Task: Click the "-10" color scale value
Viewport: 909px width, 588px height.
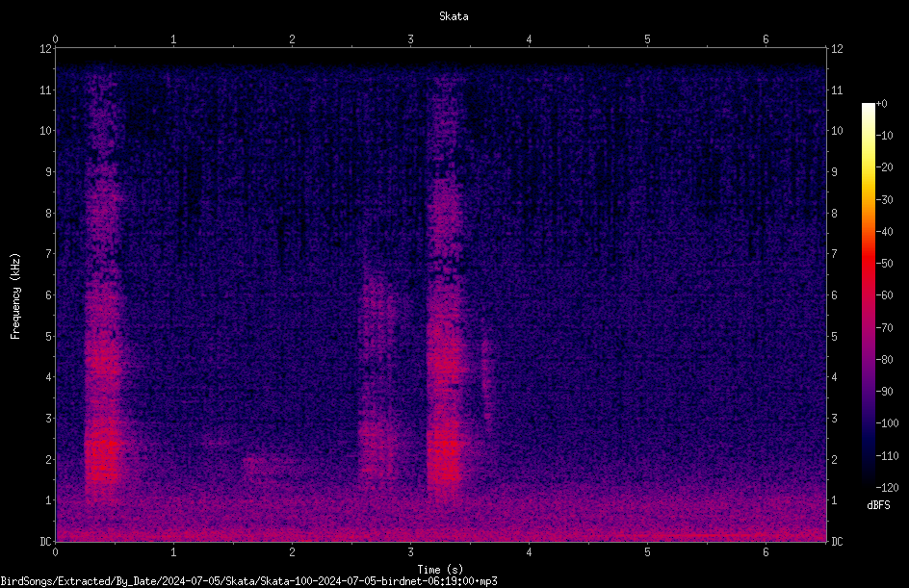Action: click(x=885, y=136)
